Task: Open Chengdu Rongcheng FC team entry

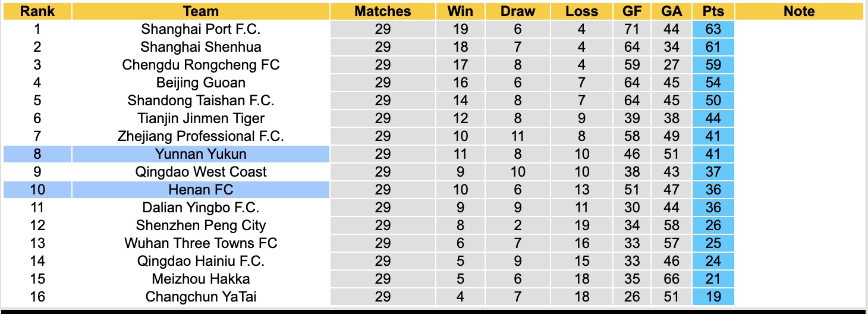Action: 201,65
